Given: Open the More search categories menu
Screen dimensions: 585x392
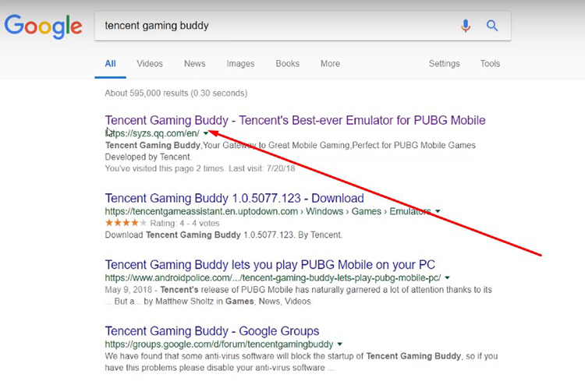Looking at the screenshot, I should (x=330, y=64).
